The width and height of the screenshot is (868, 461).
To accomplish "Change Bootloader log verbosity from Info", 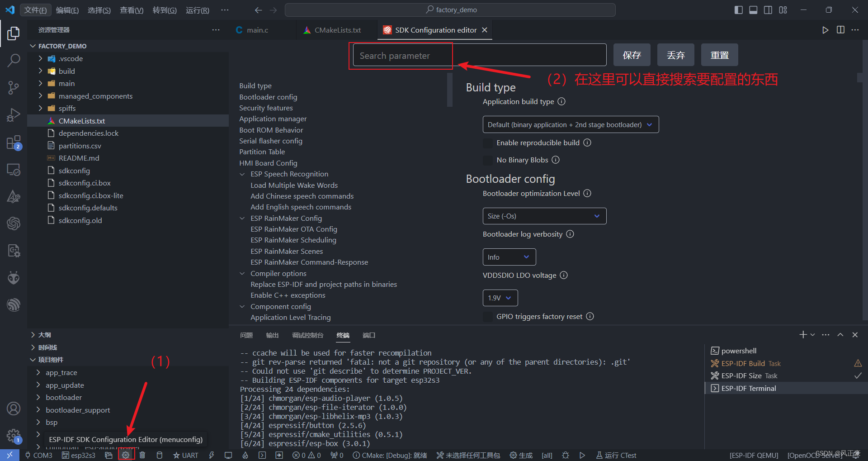I will point(509,257).
